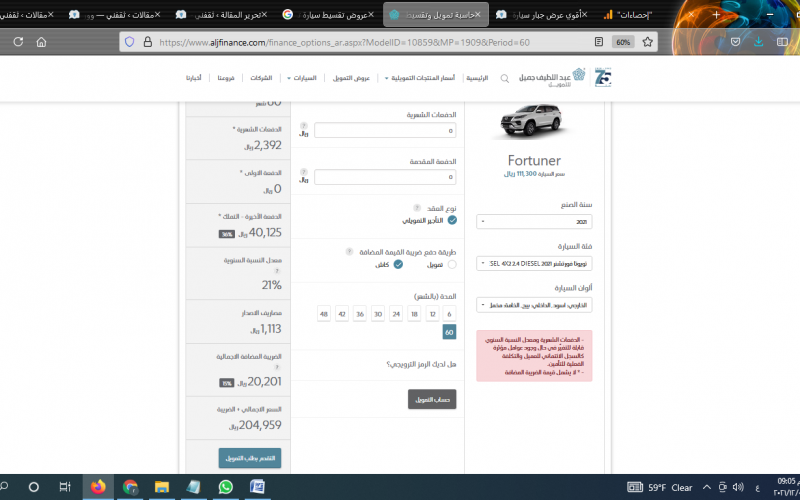Open Chrome from the taskbar
This screenshot has width=800, height=500.
coord(130,487)
